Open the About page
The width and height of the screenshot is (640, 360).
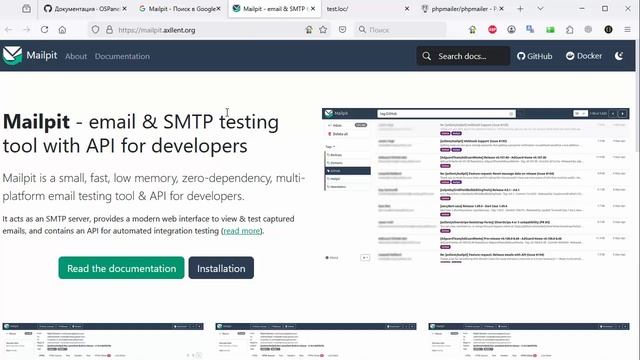[76, 56]
